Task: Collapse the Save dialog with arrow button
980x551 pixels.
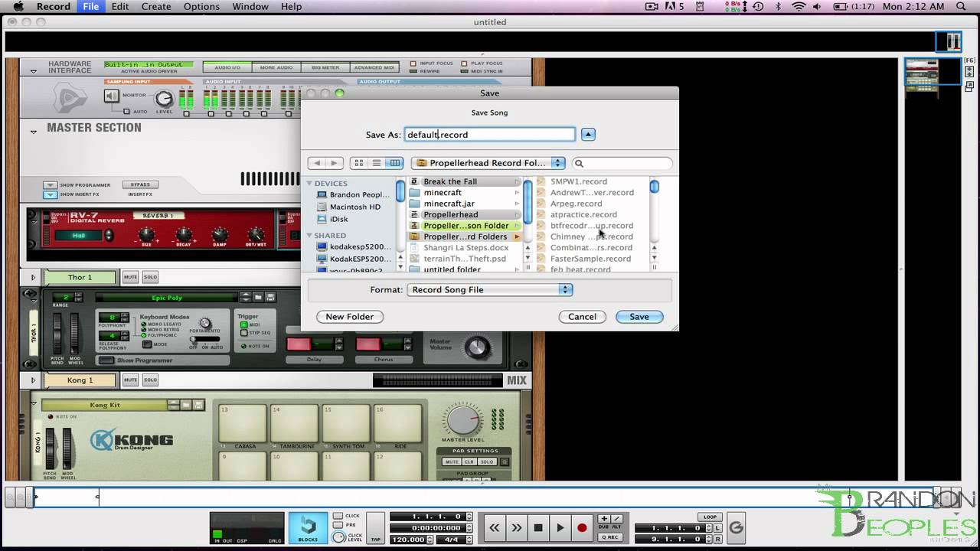Action: pos(587,135)
